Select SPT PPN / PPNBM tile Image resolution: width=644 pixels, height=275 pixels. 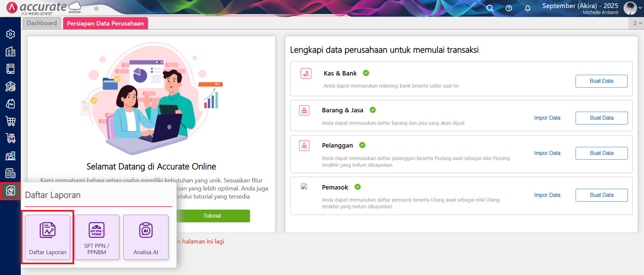pyautogui.click(x=97, y=237)
